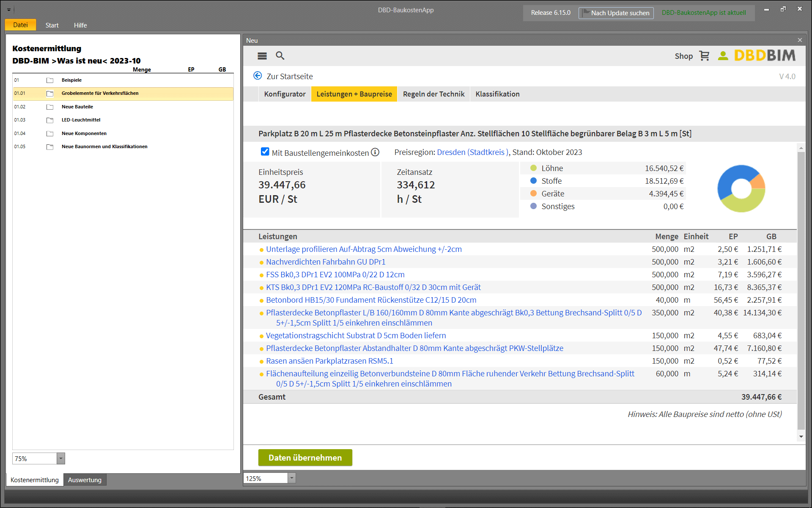Viewport: 812px width, 508px height.
Task: Click the vertical scrollbar down arrow
Action: click(x=801, y=436)
